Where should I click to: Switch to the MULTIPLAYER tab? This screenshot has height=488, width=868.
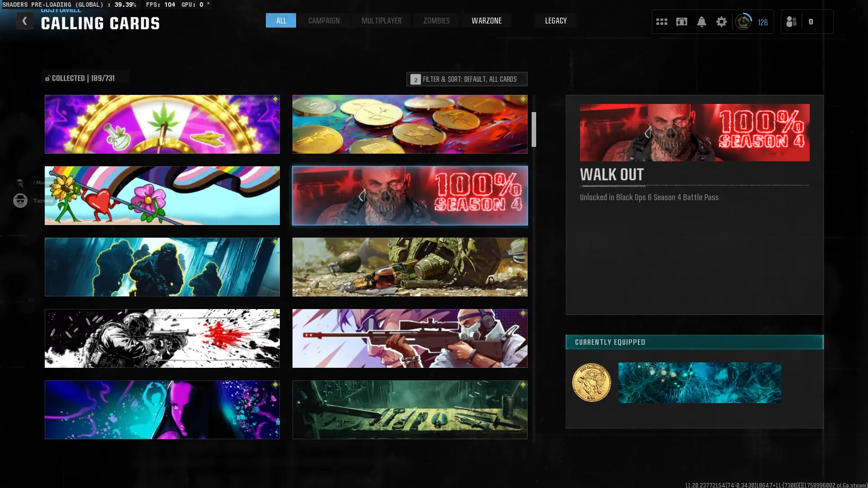(381, 21)
